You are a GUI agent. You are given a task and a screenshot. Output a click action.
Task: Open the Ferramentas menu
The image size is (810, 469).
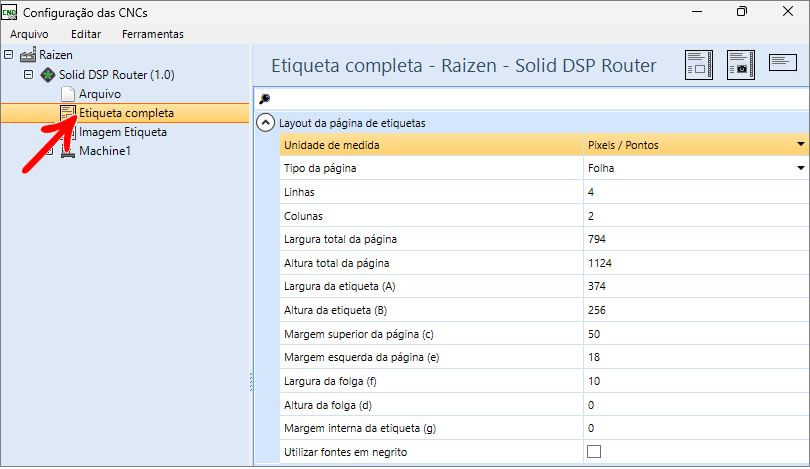[153, 34]
